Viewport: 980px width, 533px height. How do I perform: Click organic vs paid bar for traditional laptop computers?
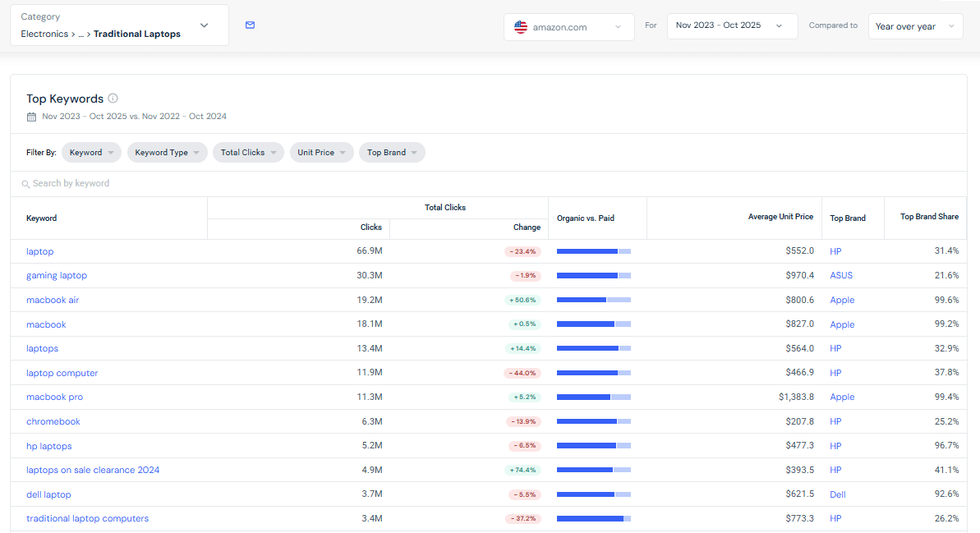tap(594, 519)
